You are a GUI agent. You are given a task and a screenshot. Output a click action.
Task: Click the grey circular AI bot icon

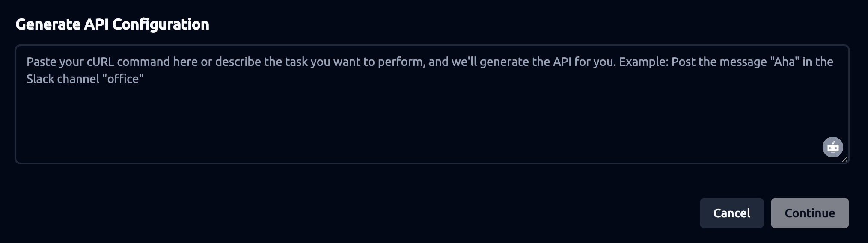coord(832,148)
